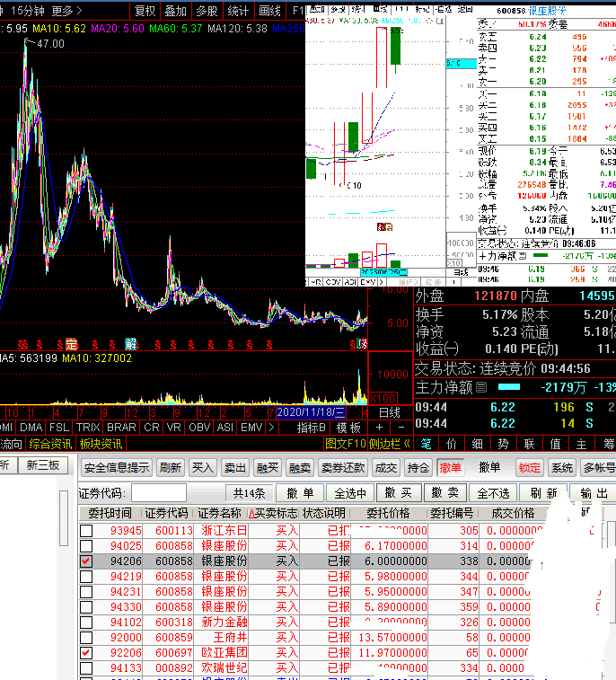616x680 pixels.
Task: Open the 板块资讯 sector news tab
Action: (x=101, y=444)
